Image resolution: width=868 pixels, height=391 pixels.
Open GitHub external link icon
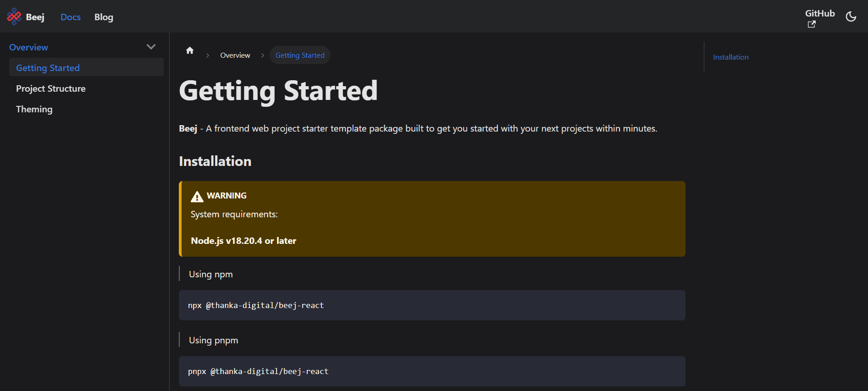(812, 24)
